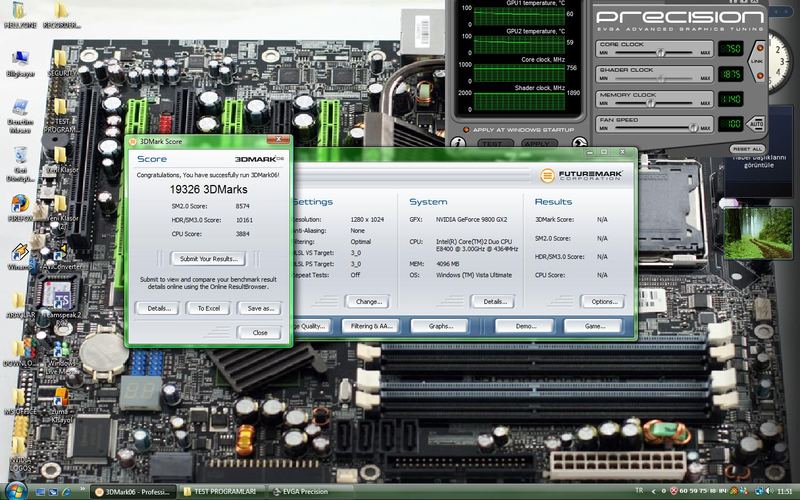
Task: Open the SECURITY folder icon
Action: 61,64
